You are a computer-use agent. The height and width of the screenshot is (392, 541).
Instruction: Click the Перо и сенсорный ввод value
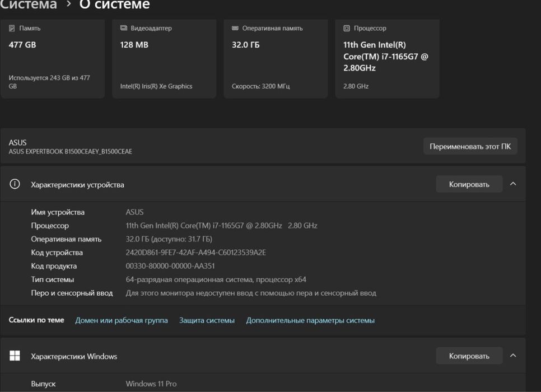click(x=251, y=293)
